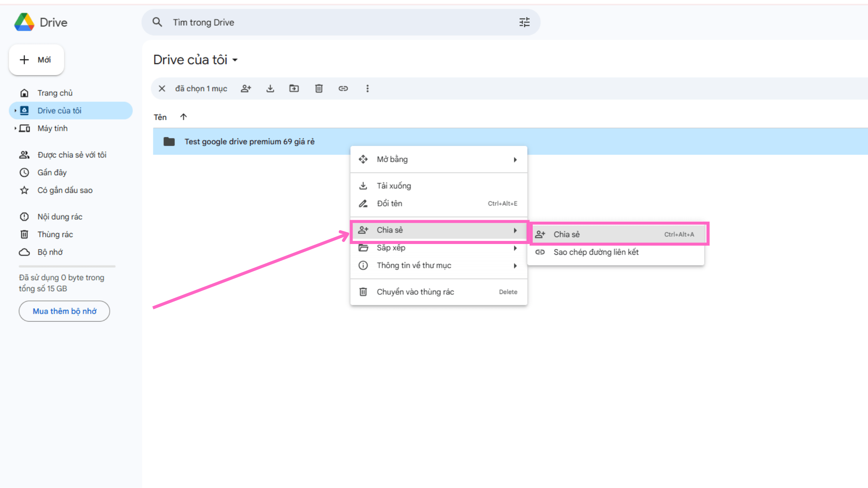Viewport: 868px width, 488px height.
Task: Open search filter options icon
Action: pyautogui.click(x=524, y=22)
